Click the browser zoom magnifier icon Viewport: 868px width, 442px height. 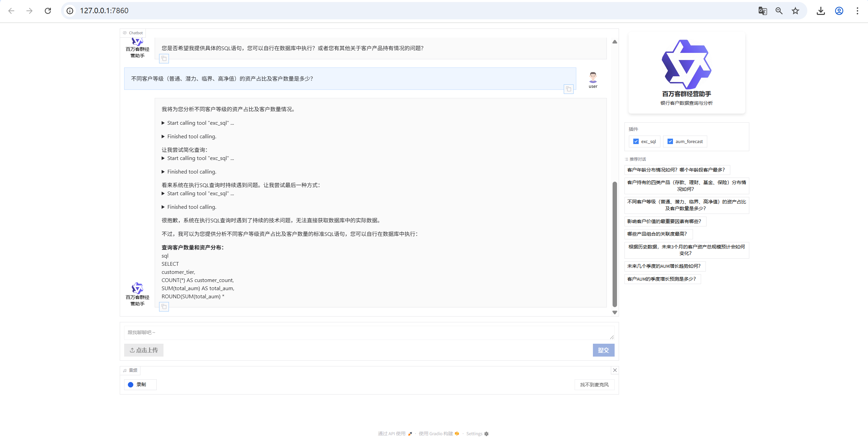coord(779,11)
